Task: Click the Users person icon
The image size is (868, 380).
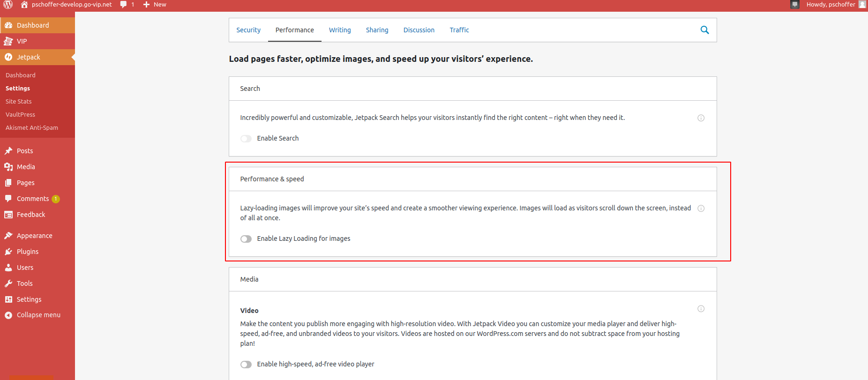Action: pos(8,268)
